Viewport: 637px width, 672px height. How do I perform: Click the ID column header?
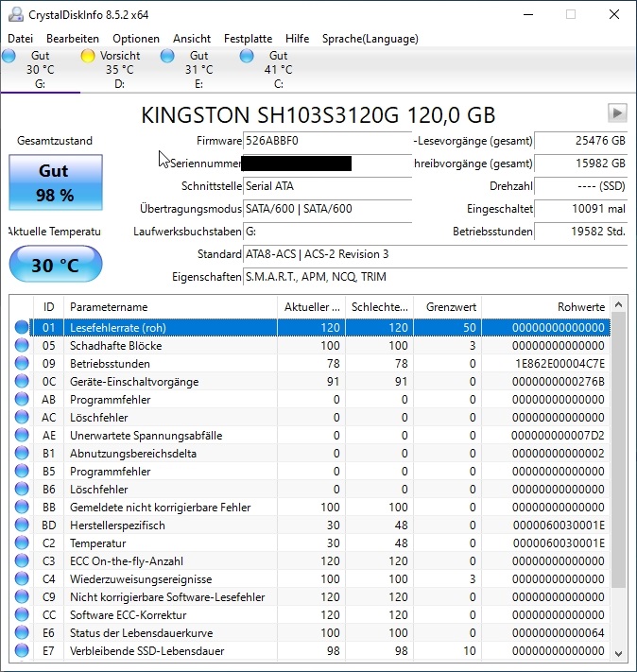click(48, 307)
